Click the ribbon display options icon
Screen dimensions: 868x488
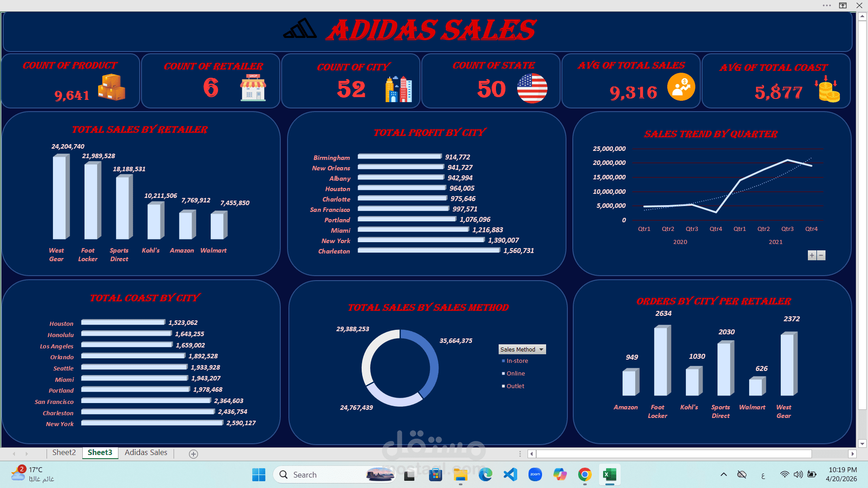coord(843,5)
